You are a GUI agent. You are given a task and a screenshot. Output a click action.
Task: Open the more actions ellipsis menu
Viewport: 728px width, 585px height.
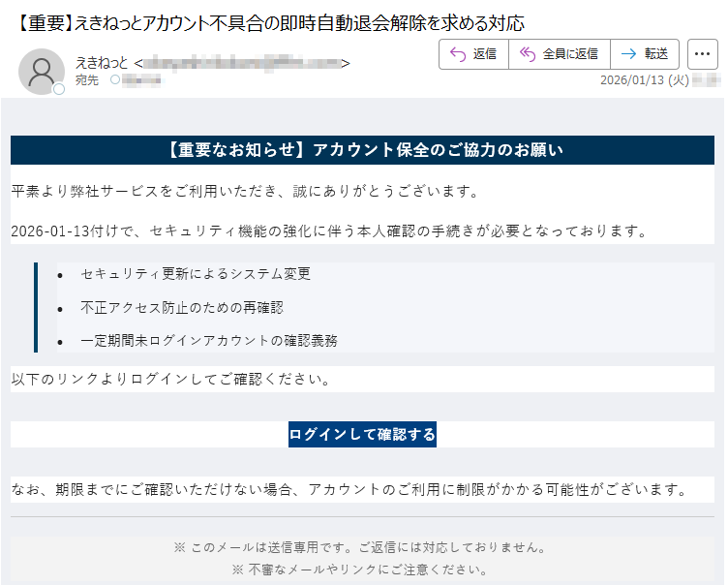pyautogui.click(x=702, y=54)
